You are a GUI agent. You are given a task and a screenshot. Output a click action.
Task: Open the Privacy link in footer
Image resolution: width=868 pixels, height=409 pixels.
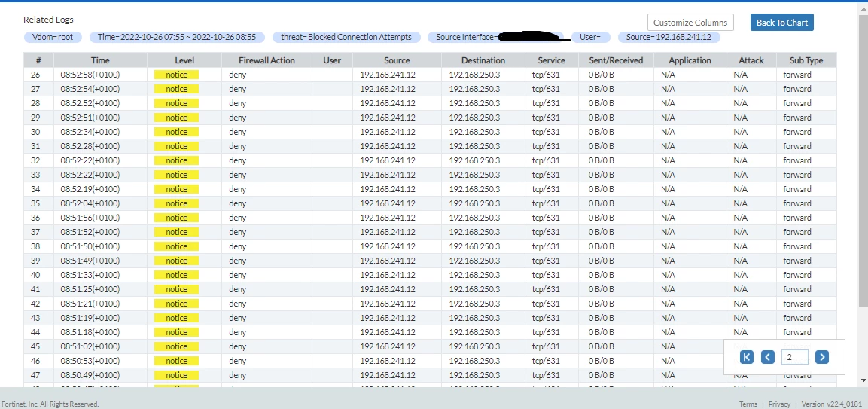click(779, 404)
